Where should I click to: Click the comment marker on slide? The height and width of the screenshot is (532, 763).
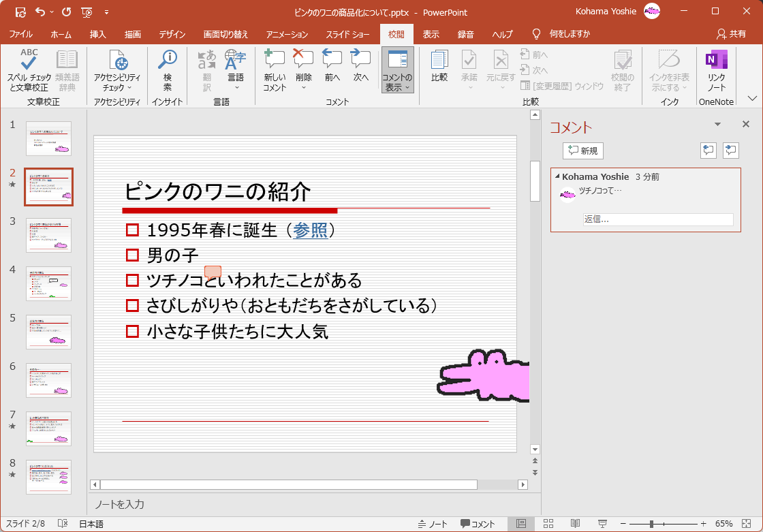coord(213,271)
